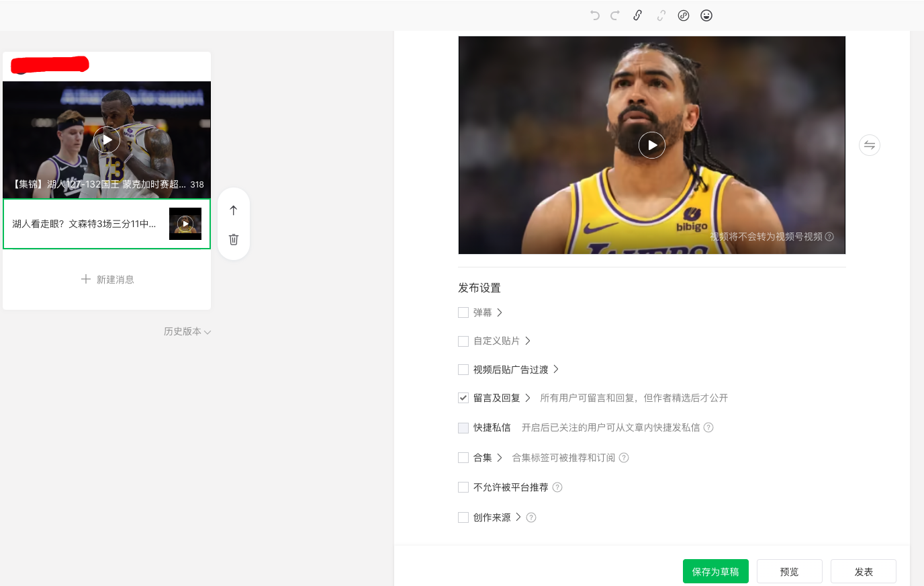
Task: Click the redo arrow icon
Action: (615, 15)
